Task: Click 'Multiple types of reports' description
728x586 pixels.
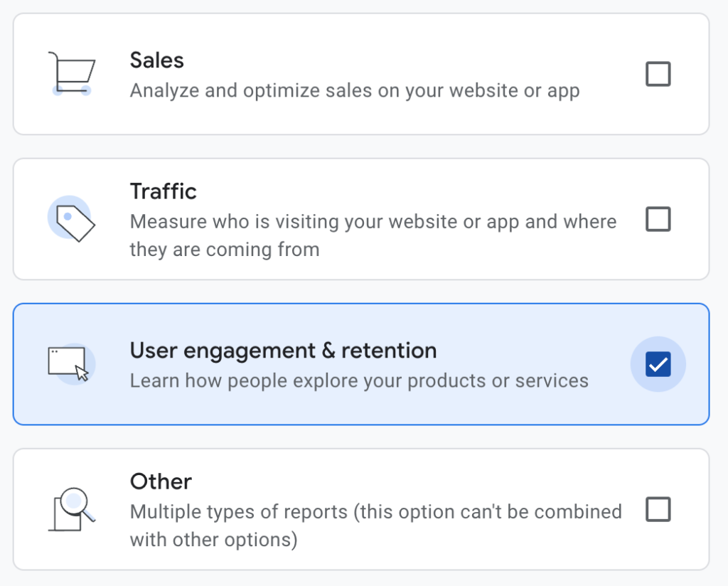Action: pyautogui.click(x=375, y=512)
